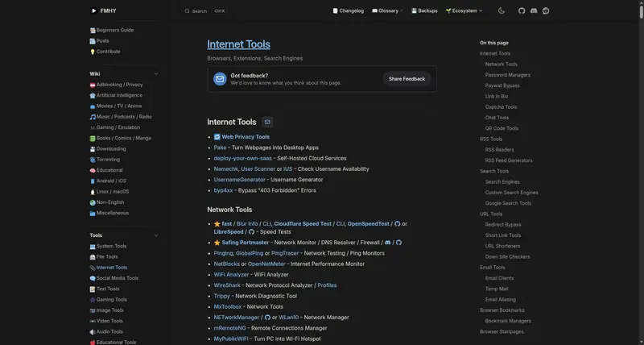Open the WiFi Analyzer link
The width and height of the screenshot is (644, 345).
click(x=231, y=275)
